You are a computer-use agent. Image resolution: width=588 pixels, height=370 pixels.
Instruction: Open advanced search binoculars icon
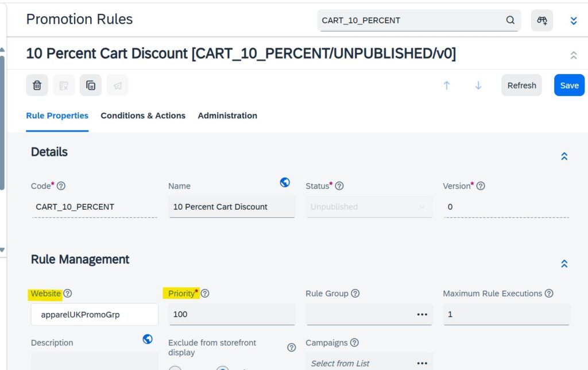click(541, 20)
